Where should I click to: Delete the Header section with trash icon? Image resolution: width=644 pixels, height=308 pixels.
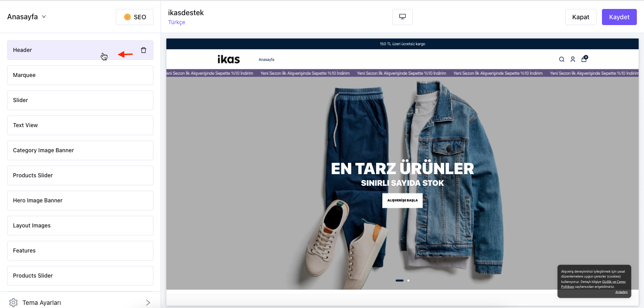pyautogui.click(x=144, y=50)
